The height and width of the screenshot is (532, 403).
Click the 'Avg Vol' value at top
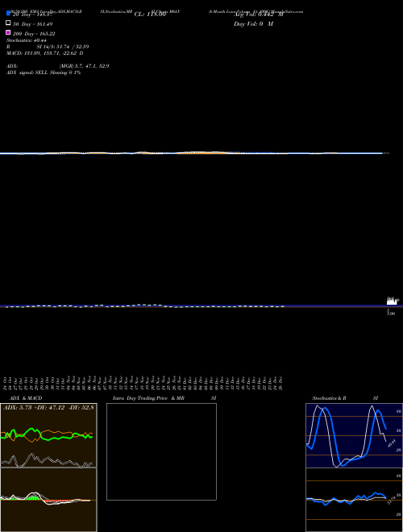click(259, 15)
